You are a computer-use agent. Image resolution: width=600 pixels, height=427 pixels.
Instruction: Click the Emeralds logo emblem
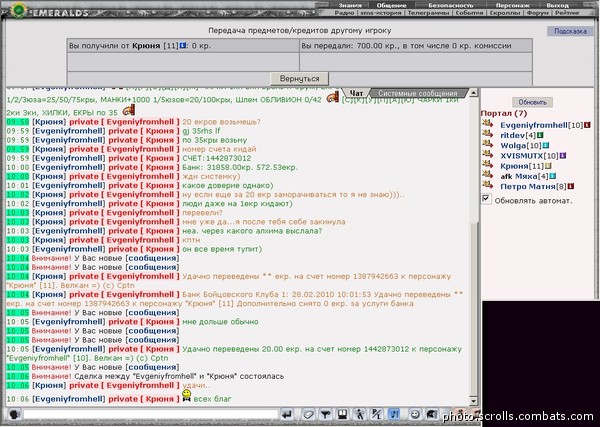pos(18,10)
